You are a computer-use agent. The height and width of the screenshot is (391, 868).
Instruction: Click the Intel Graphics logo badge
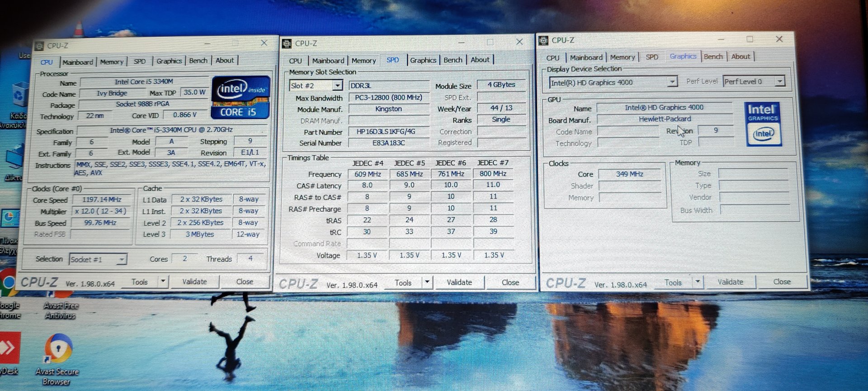[x=764, y=124]
